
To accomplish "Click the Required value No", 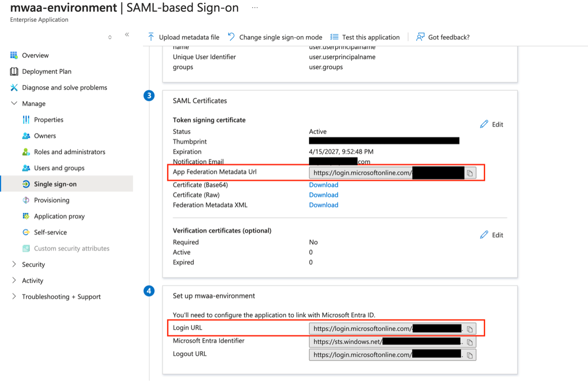I will click(x=313, y=242).
